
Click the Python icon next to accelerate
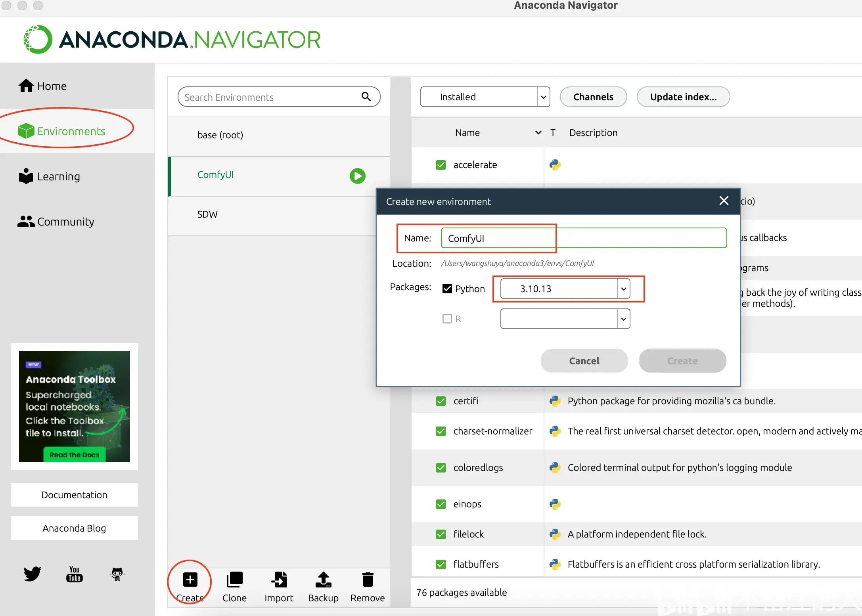click(x=555, y=165)
